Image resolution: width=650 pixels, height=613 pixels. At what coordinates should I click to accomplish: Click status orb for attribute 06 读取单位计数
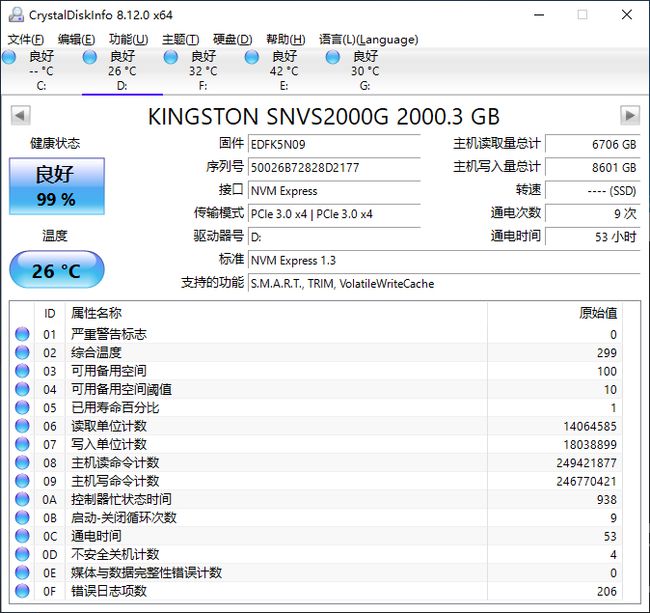[22, 426]
